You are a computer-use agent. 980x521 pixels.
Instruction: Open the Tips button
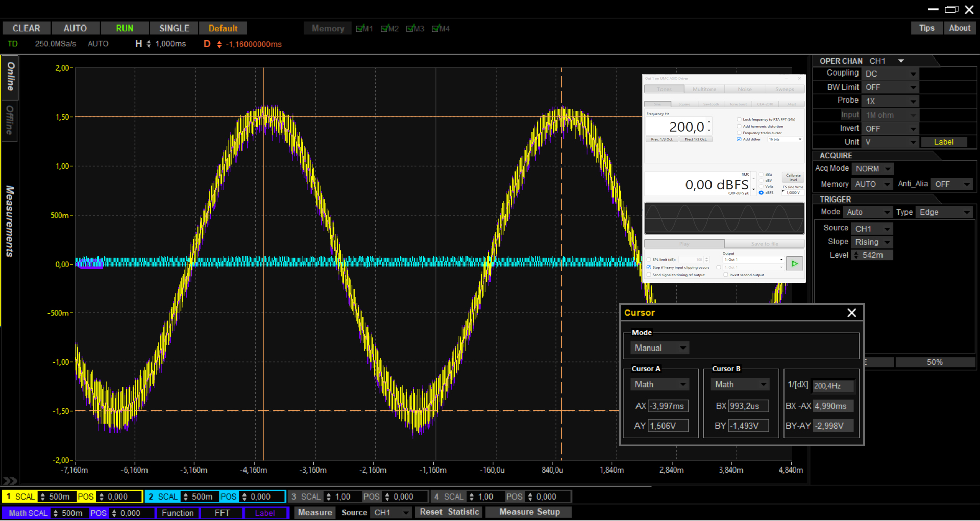click(x=926, y=28)
